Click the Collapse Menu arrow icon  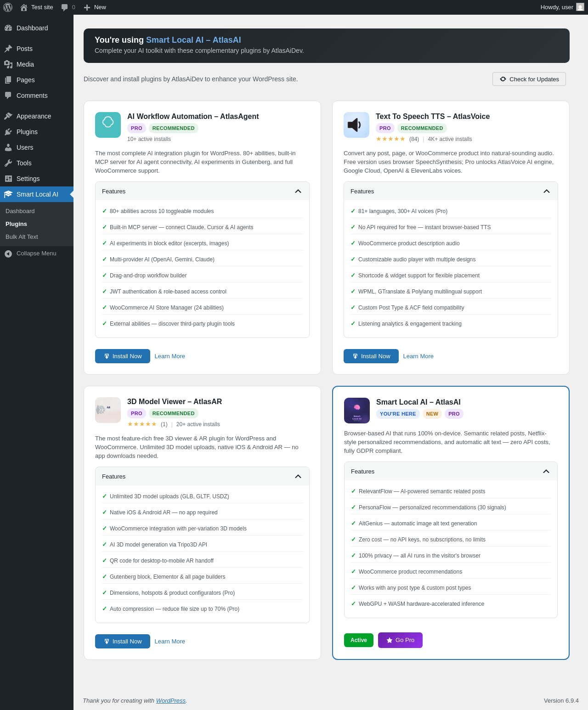point(8,254)
